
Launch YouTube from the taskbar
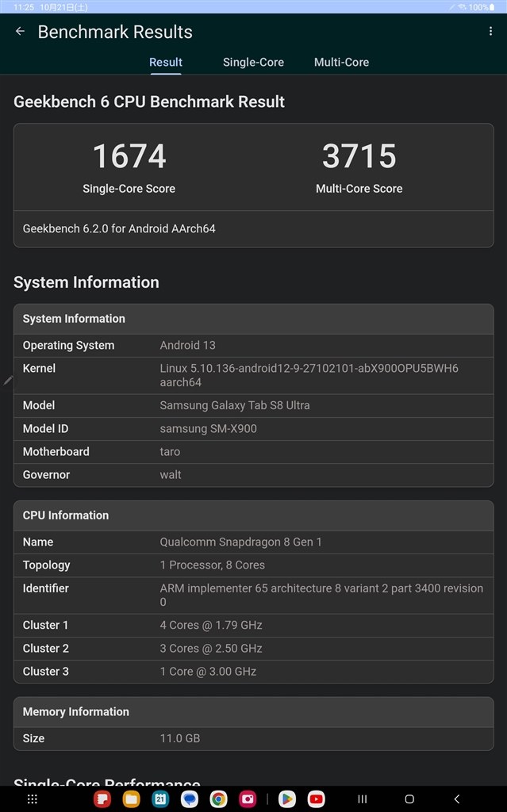click(x=316, y=799)
